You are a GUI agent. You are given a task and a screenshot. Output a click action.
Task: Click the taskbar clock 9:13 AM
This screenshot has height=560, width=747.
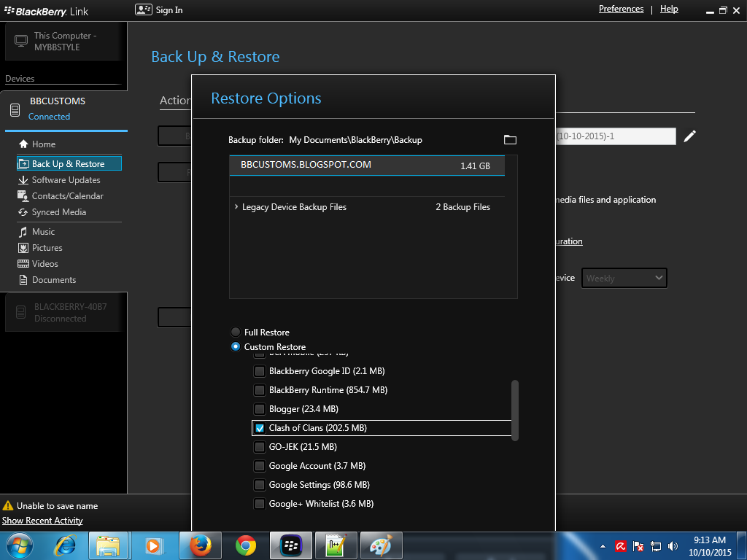(x=709, y=540)
